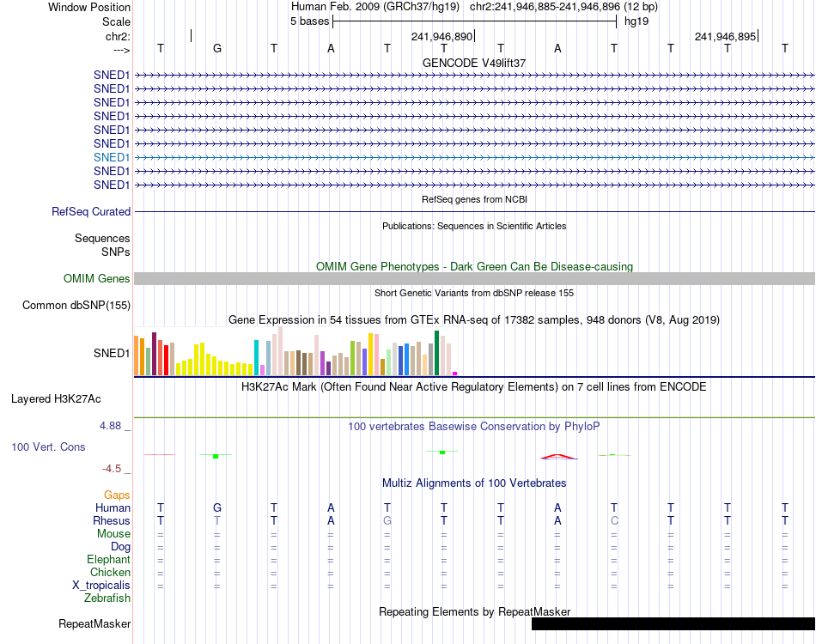Click the small magenta GTEx bar

(x=455, y=374)
